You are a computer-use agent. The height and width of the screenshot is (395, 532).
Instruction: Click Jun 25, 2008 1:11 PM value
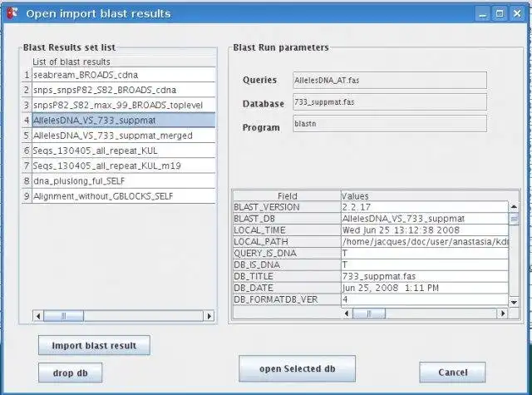(425, 288)
